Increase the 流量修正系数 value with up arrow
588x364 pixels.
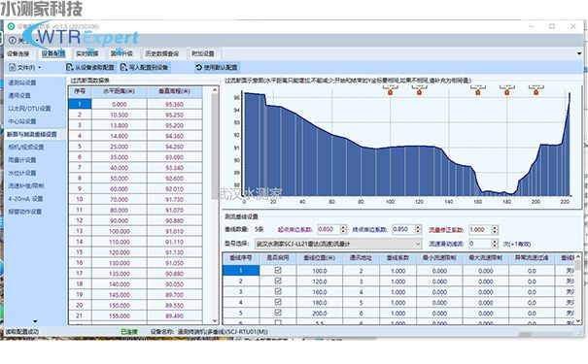[x=495, y=227]
